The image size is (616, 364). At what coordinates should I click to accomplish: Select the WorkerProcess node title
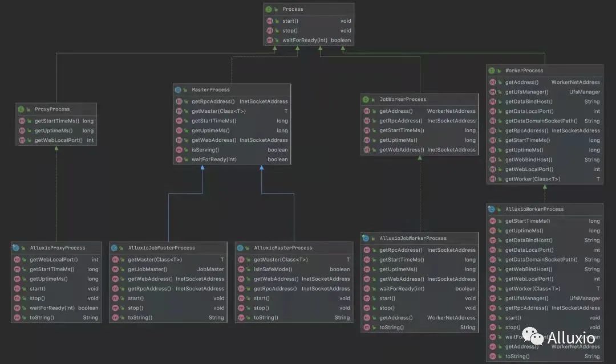(524, 71)
